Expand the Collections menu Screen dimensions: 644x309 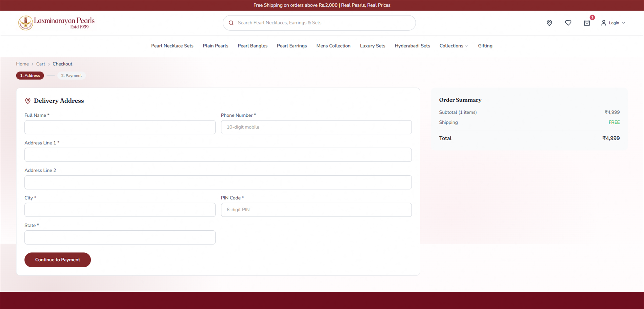(x=454, y=46)
